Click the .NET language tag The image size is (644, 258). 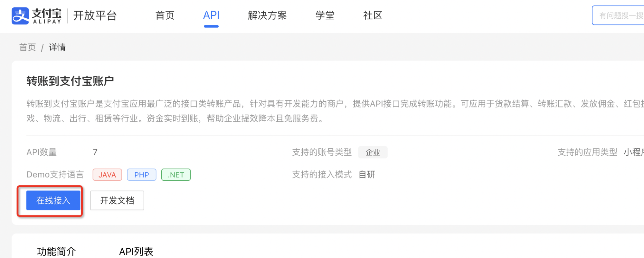click(176, 175)
